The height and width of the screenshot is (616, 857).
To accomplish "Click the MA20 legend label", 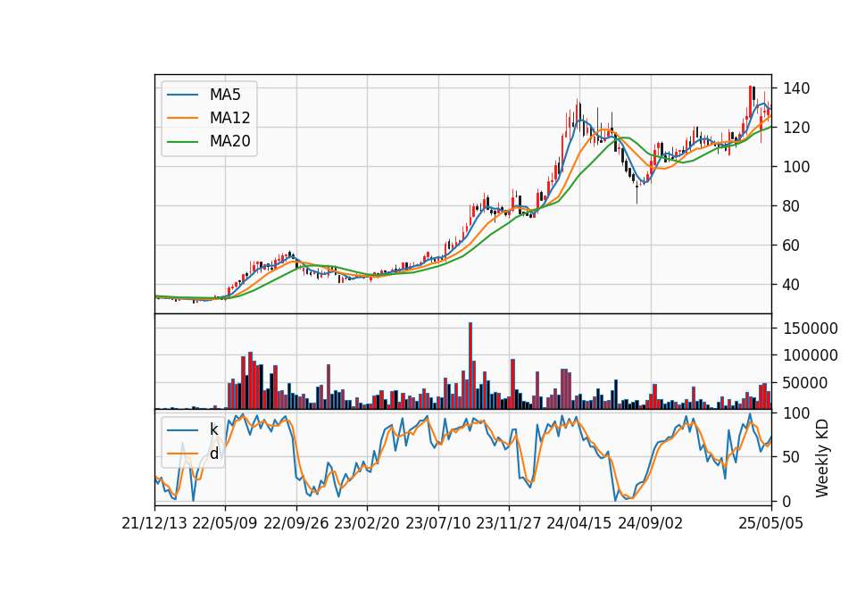I will coord(229,141).
